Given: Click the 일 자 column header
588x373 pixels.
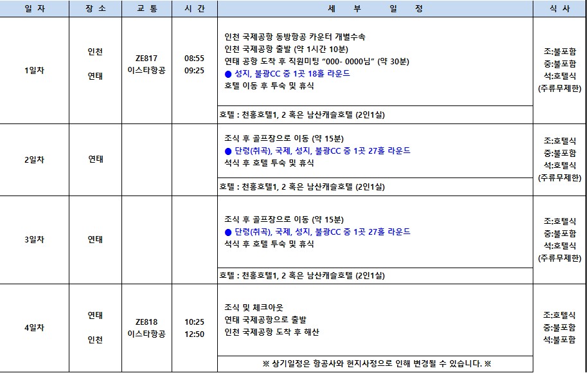Looking at the screenshot, I should point(35,8).
